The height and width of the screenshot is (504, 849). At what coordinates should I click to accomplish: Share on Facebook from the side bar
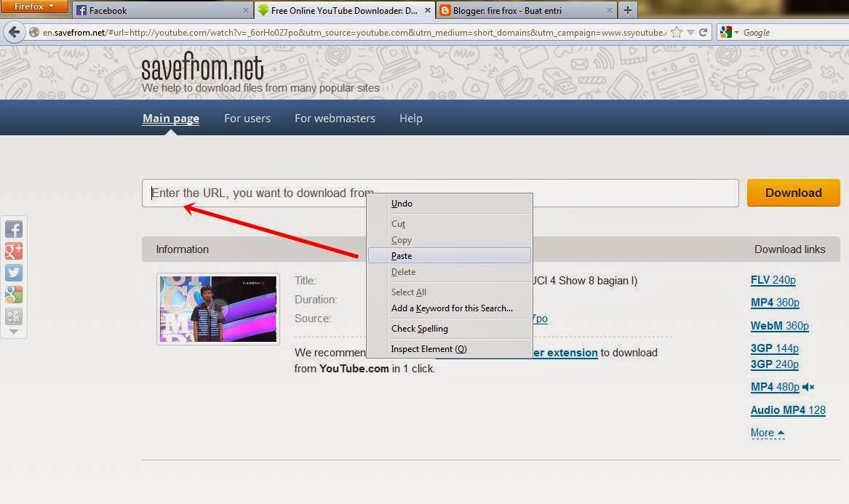click(x=14, y=229)
